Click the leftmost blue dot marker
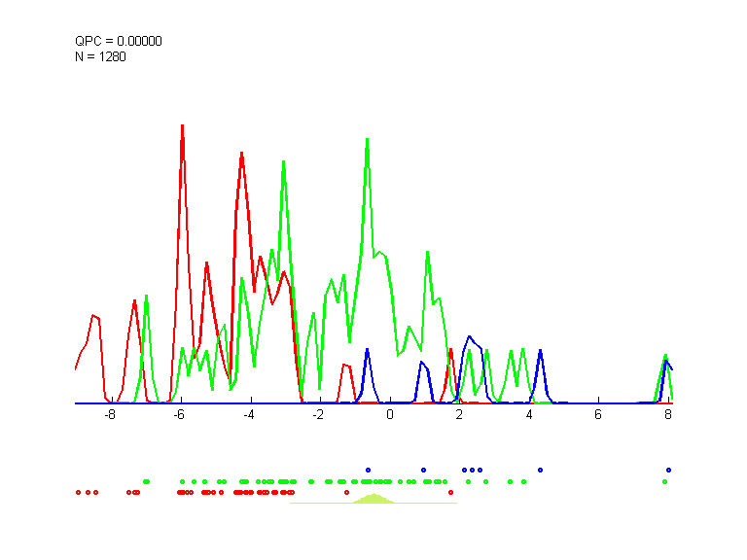 (x=368, y=470)
